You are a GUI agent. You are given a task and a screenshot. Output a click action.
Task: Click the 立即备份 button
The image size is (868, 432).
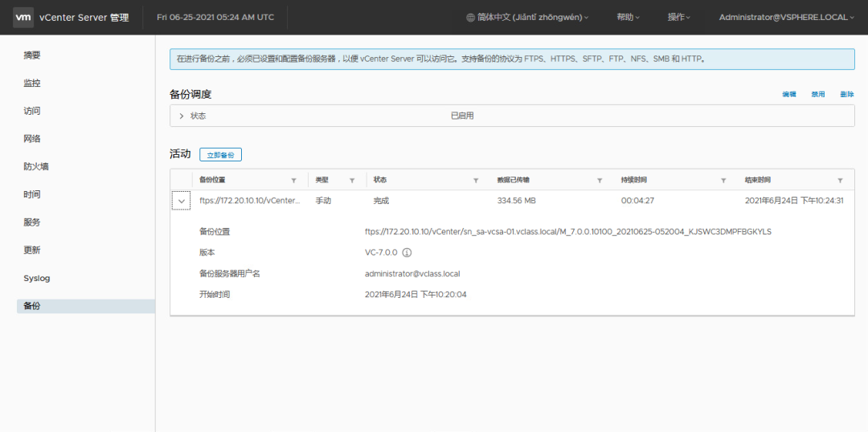pos(220,156)
